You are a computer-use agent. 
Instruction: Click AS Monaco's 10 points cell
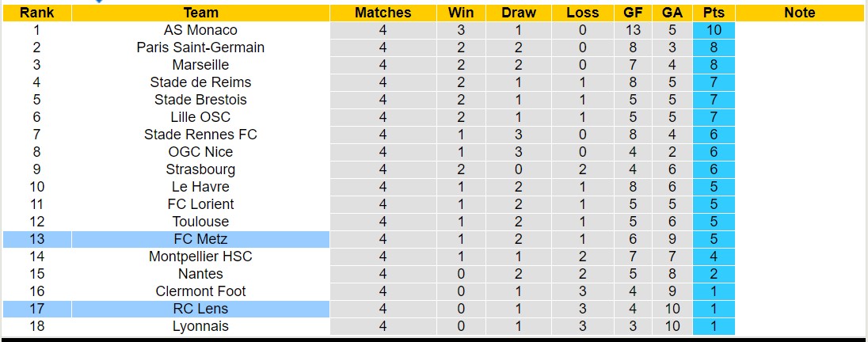click(x=714, y=30)
